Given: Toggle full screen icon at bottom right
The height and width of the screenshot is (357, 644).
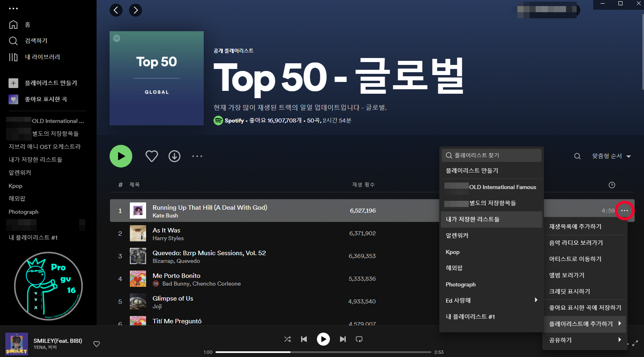Looking at the screenshot, I should pyautogui.click(x=635, y=344).
